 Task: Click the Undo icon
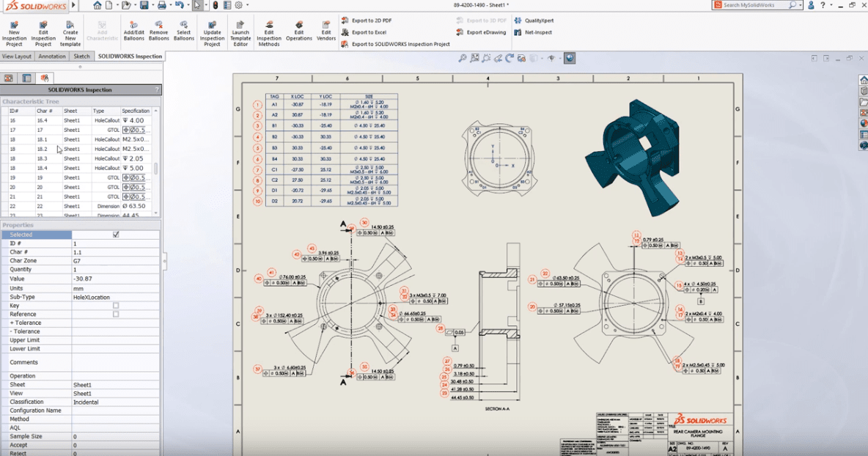pos(180,5)
